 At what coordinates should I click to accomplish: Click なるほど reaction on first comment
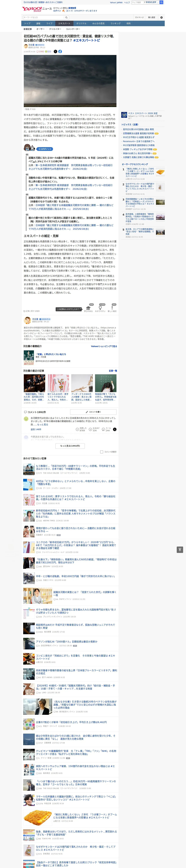[94, 429]
